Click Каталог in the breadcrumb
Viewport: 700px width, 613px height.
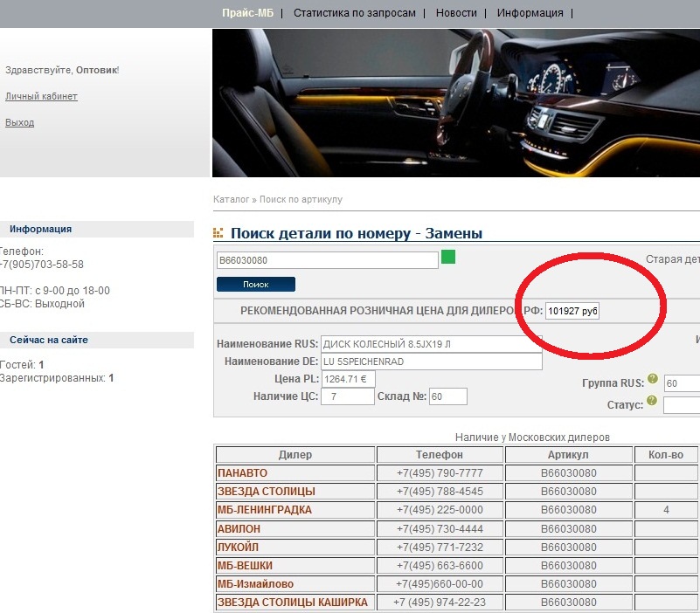[x=231, y=199]
